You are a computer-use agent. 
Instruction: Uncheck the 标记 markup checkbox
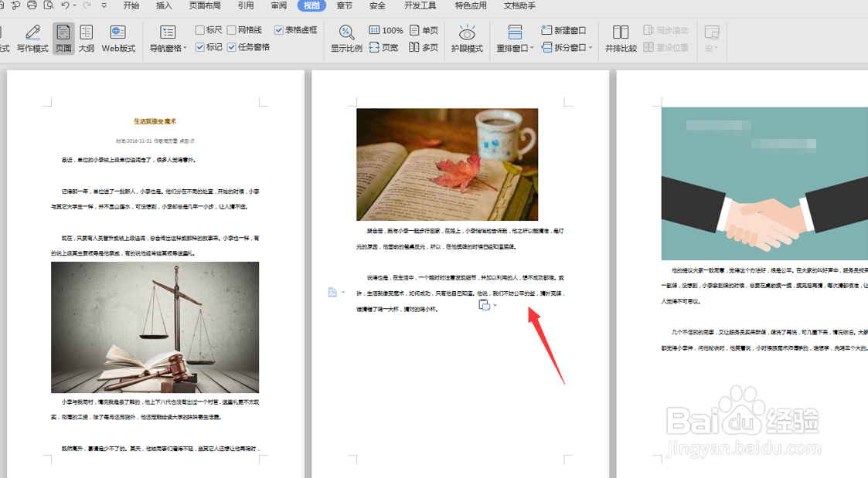coord(200,48)
